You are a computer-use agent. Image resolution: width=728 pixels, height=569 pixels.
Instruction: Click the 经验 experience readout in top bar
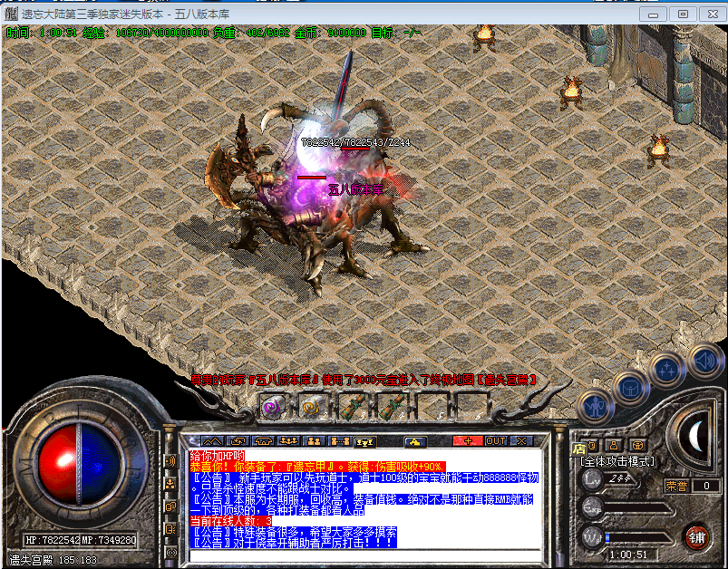point(145,33)
